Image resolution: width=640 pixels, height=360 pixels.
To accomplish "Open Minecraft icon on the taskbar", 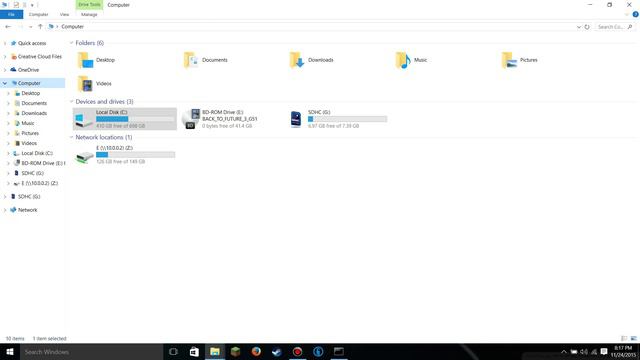I will point(235,351).
